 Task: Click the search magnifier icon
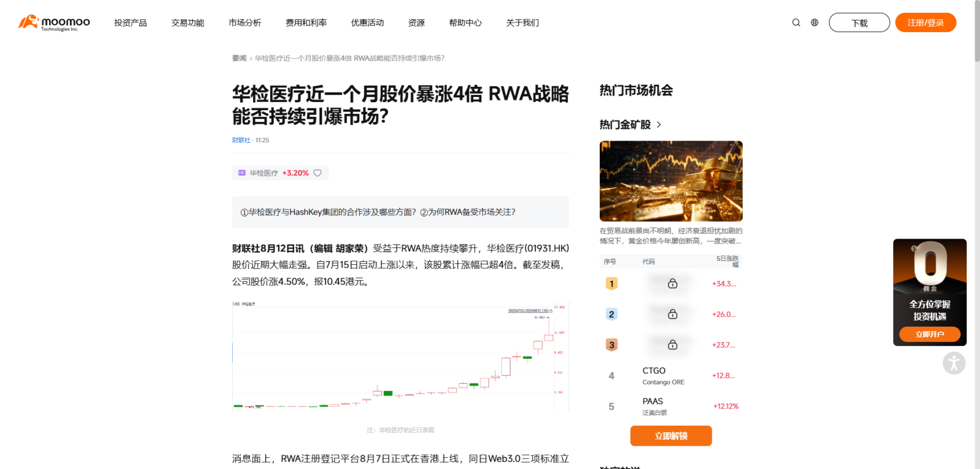796,23
